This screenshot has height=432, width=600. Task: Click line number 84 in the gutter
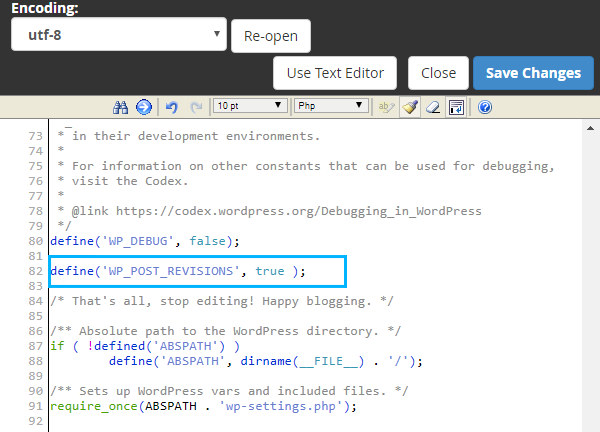(36, 301)
